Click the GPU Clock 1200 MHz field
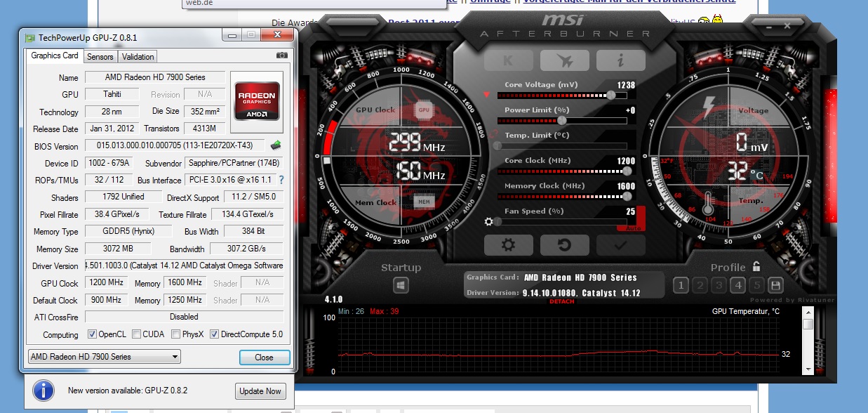868x413 pixels. point(107,282)
